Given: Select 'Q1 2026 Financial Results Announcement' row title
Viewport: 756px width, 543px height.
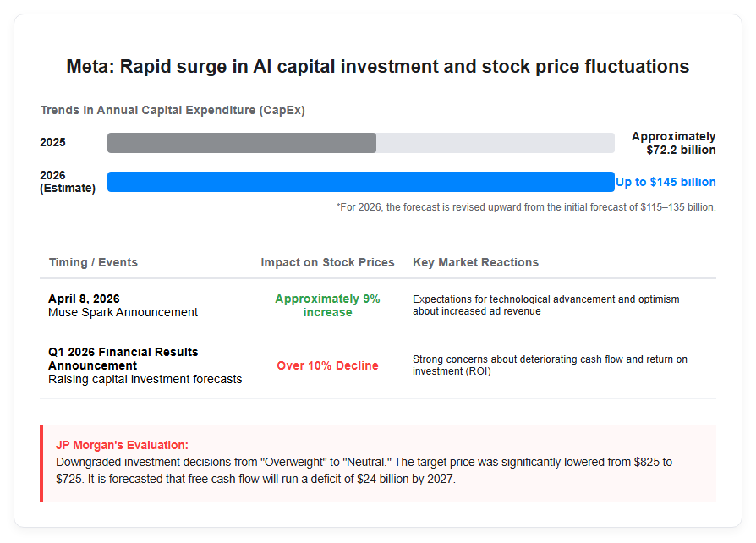Looking at the screenshot, I should 123,359.
